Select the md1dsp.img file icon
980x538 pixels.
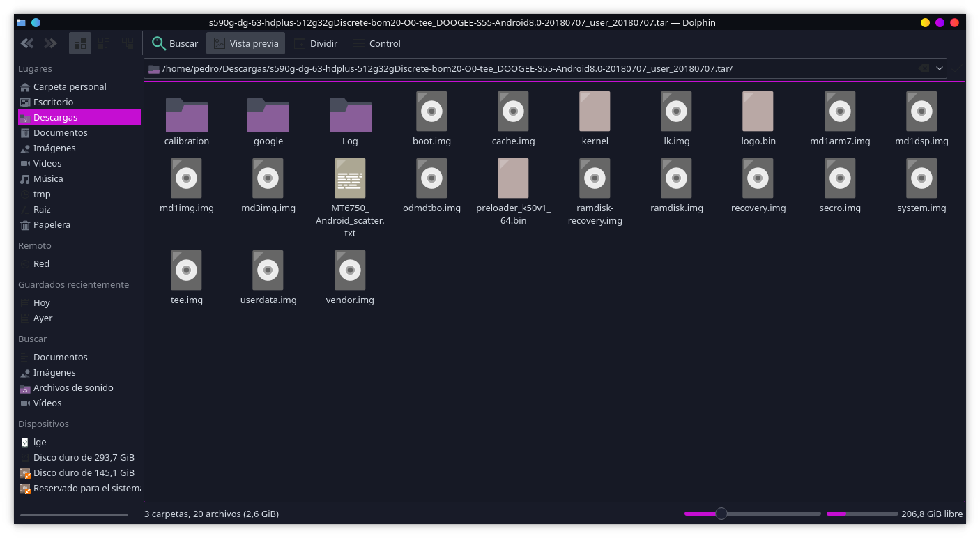point(921,112)
